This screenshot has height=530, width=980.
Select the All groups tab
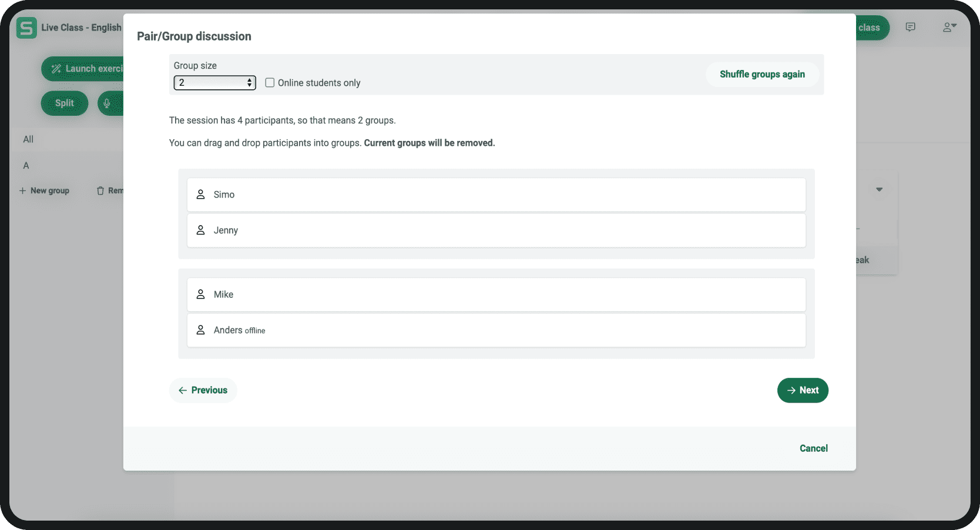(x=28, y=139)
